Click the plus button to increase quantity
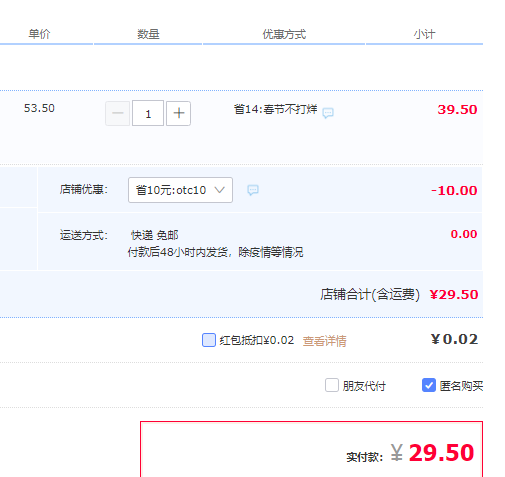The image size is (505, 477). click(178, 113)
